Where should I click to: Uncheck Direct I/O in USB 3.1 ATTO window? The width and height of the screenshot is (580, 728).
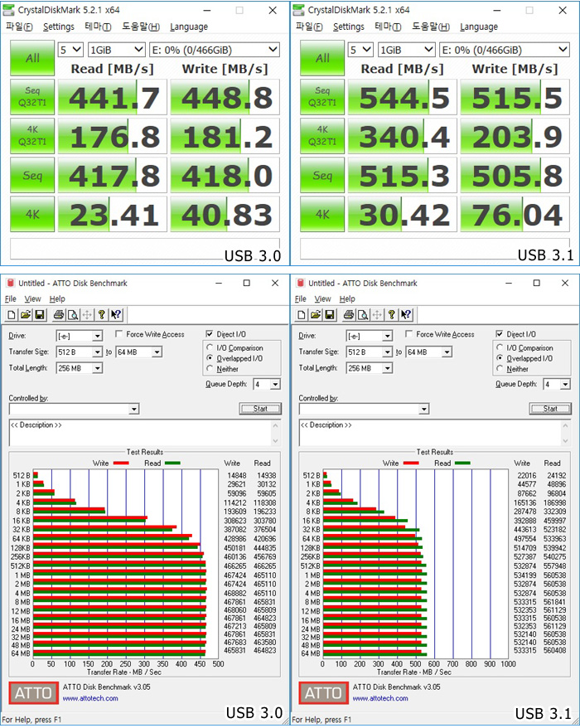tap(500, 334)
